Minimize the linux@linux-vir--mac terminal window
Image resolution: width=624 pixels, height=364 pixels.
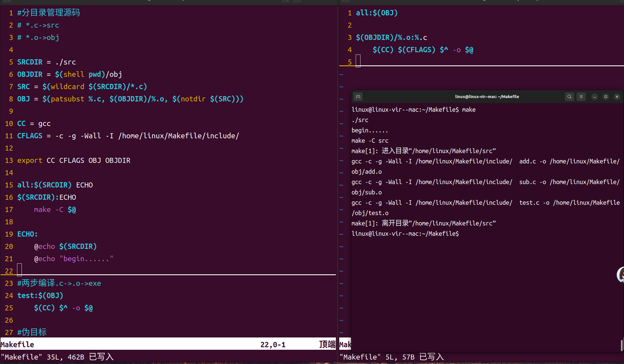coord(595,97)
